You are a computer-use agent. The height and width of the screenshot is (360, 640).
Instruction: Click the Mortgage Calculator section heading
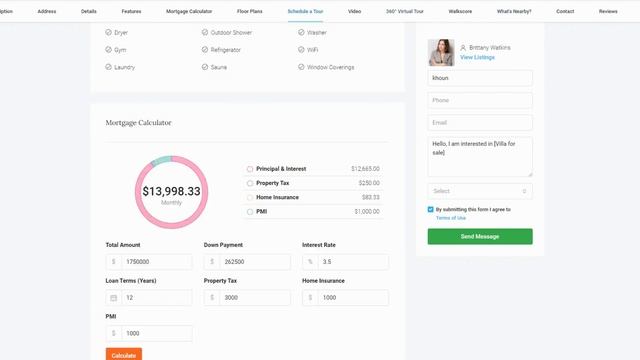[x=138, y=123]
